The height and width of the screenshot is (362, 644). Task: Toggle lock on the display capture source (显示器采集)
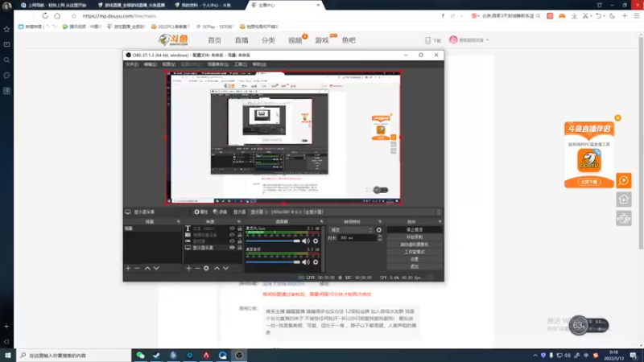click(x=239, y=248)
